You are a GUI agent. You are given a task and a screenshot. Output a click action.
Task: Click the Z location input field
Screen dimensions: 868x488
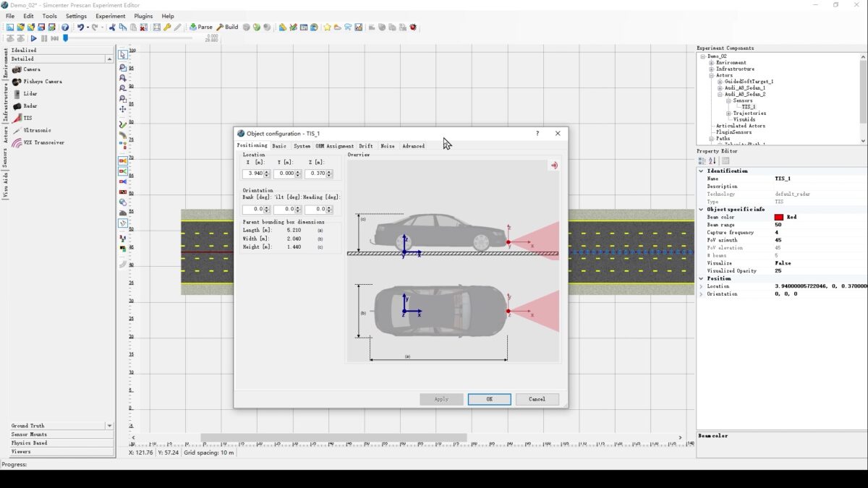[319, 174]
